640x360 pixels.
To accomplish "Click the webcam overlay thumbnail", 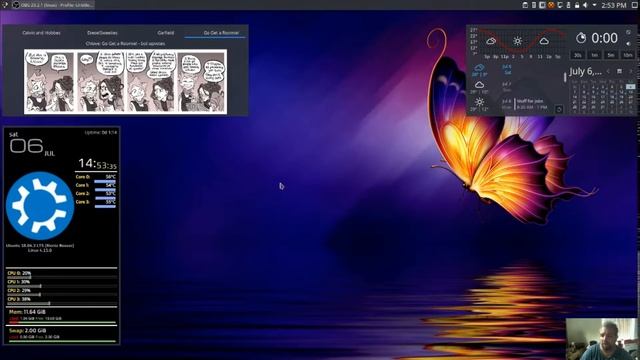I will tap(601, 339).
